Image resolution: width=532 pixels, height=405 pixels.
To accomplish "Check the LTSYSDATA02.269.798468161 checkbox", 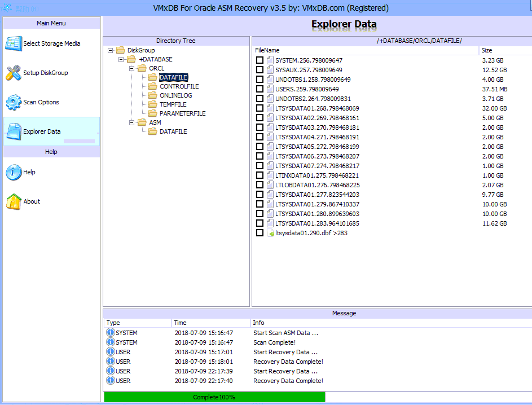I will (260, 118).
